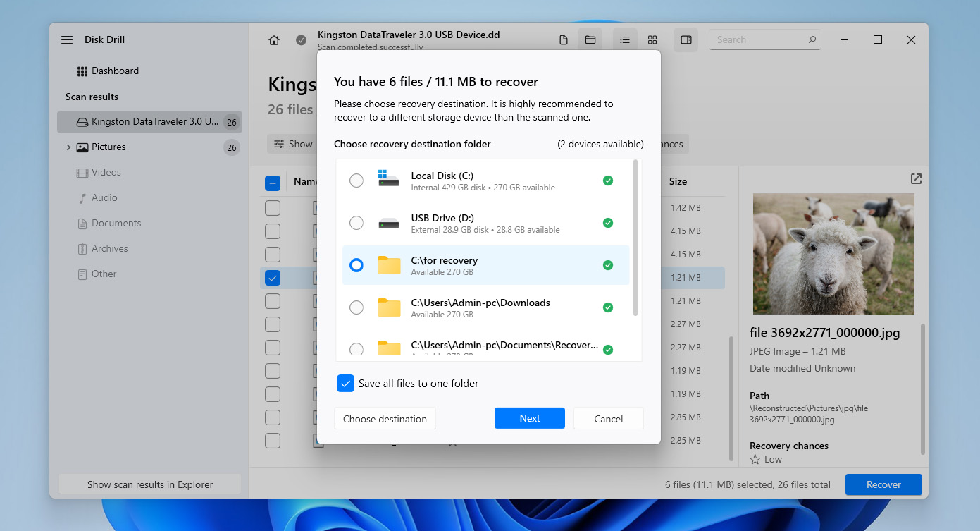The width and height of the screenshot is (980, 531).
Task: Select Documents\Recover folder radio button
Action: (356, 349)
